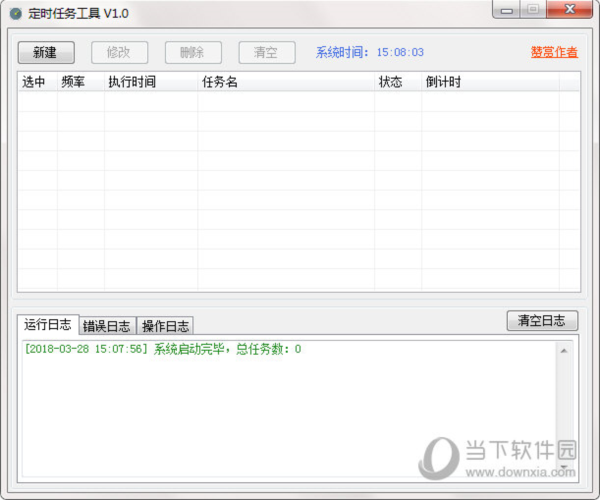This screenshot has height=500, width=600.
Task: Click the app clock icon in title bar
Action: 16,14
